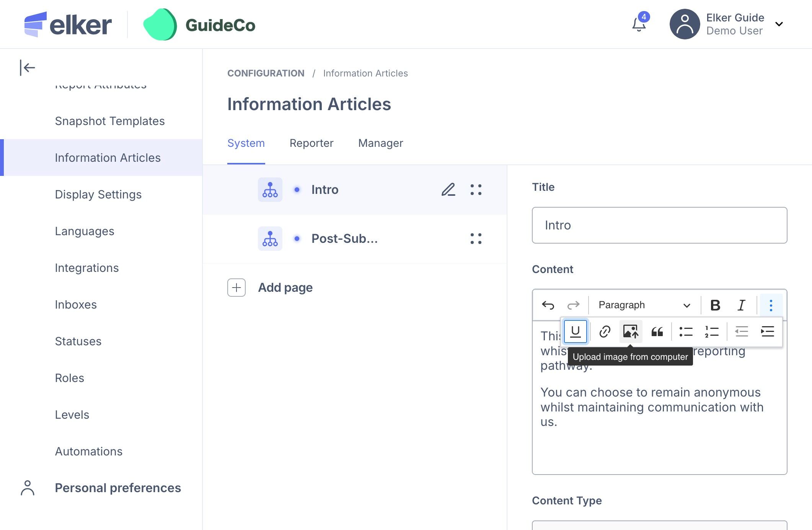Increase indent in the editor
This screenshot has width=812, height=530.
[767, 332]
